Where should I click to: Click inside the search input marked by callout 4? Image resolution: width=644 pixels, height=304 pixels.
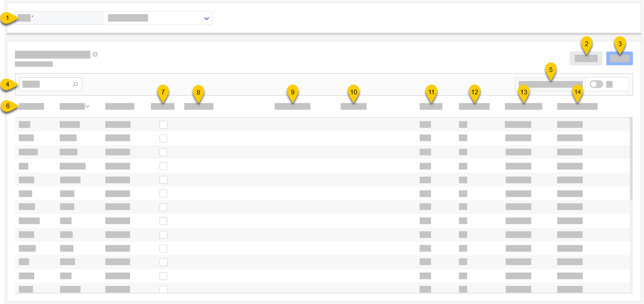(x=47, y=84)
